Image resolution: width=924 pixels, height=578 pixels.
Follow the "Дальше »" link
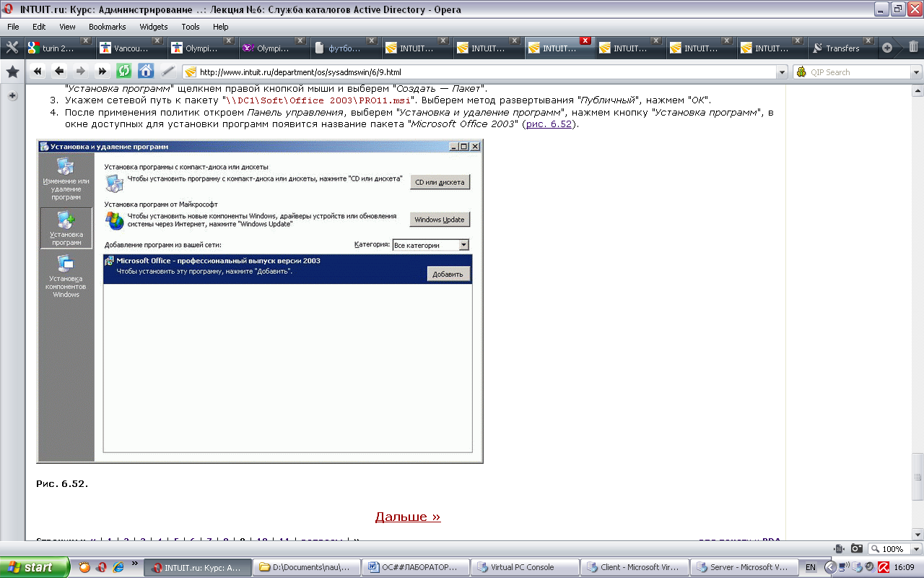tap(408, 517)
